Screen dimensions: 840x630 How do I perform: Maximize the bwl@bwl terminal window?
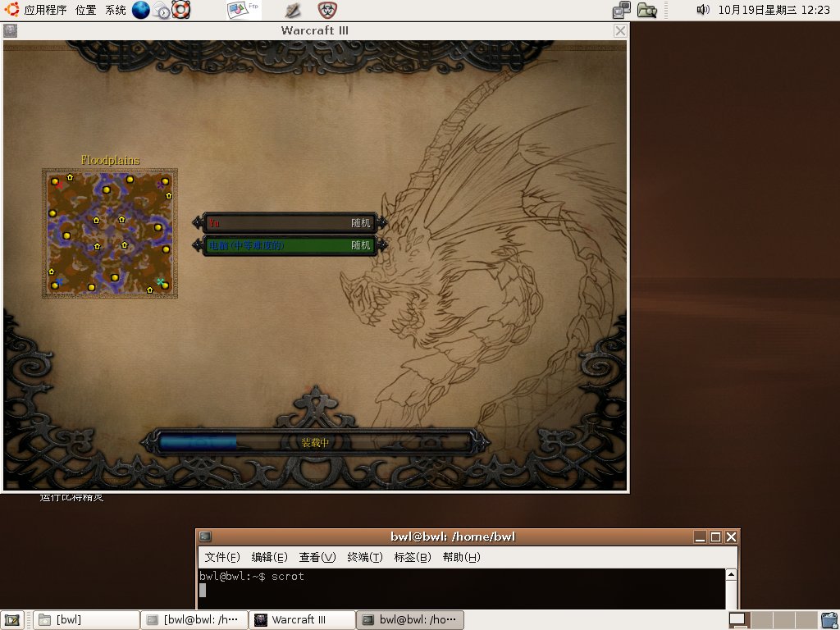point(715,536)
